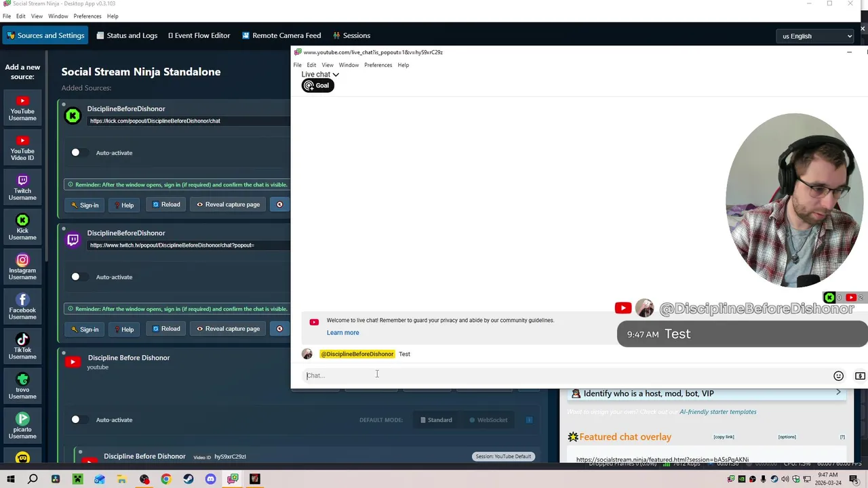Open Windows search from taskbar
868x488 pixels.
(x=33, y=479)
